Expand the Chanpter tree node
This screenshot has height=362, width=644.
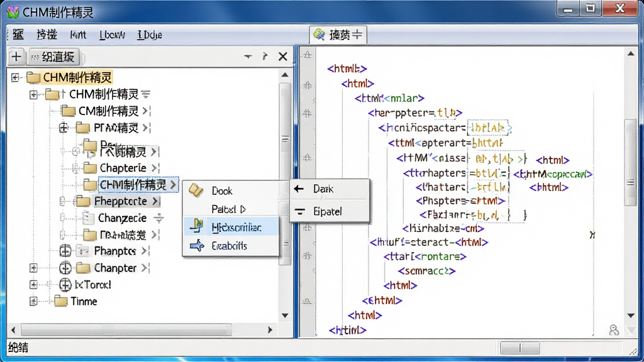[x=34, y=268]
